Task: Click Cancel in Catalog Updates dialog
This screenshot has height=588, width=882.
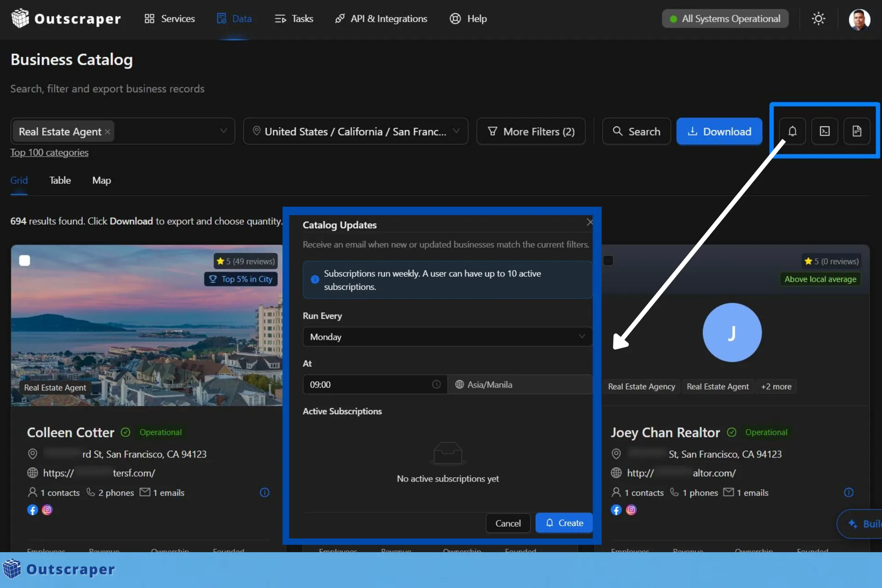Action: click(508, 523)
